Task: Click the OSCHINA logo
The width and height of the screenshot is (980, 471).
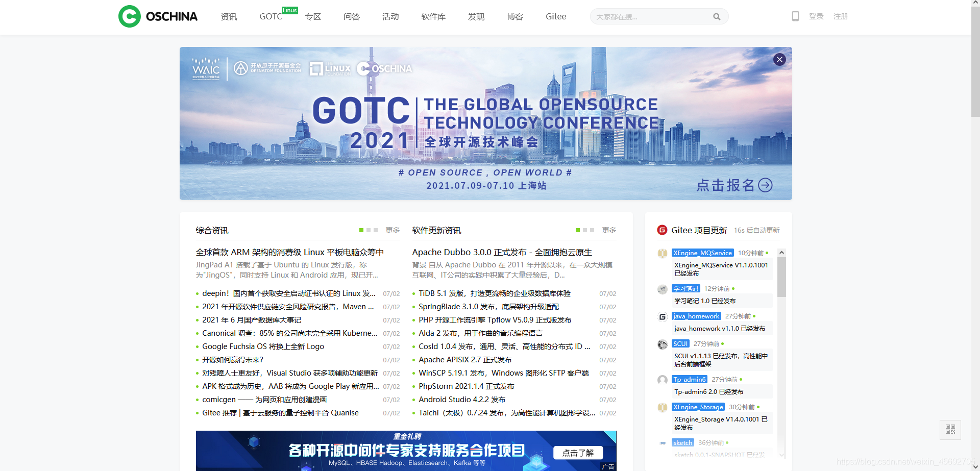Action: coord(158,16)
